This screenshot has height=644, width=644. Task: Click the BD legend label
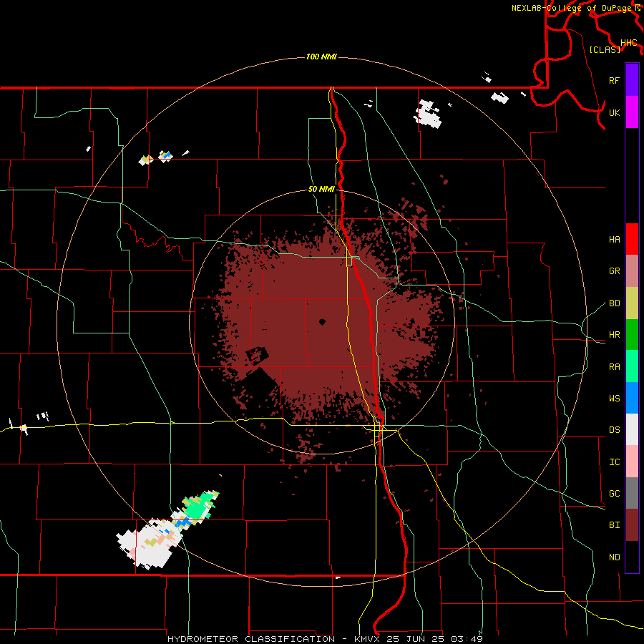[614, 303]
